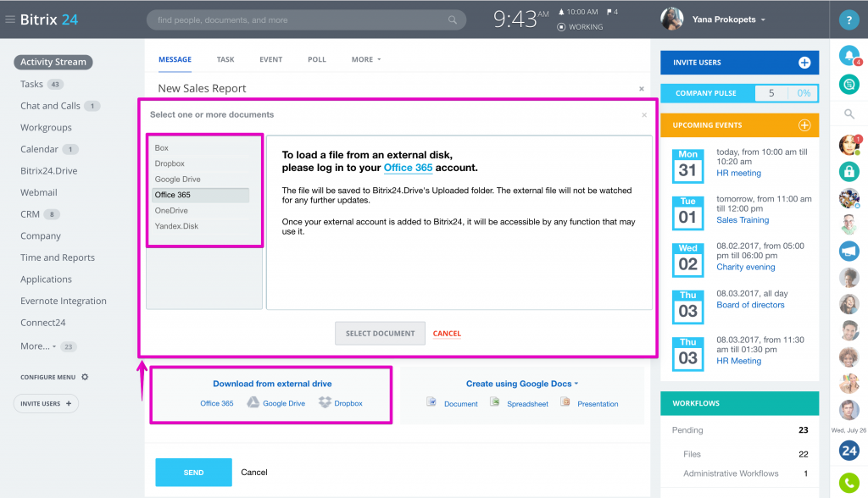Click the Bitrix 24 logo
The image size is (868, 498).
point(48,19)
